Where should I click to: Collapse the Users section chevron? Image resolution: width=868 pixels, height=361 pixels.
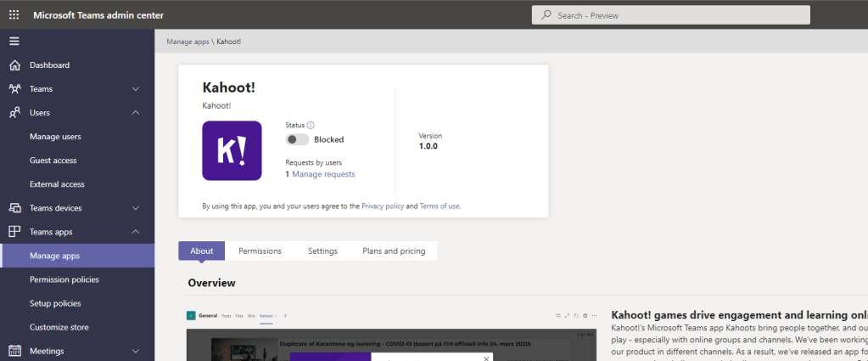point(136,113)
